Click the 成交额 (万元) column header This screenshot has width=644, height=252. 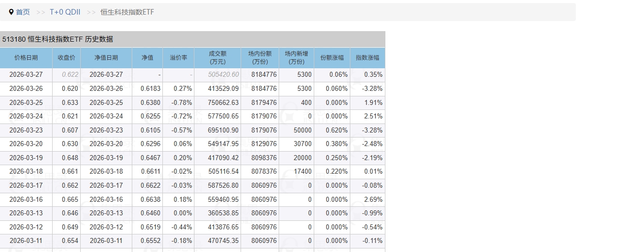click(218, 58)
